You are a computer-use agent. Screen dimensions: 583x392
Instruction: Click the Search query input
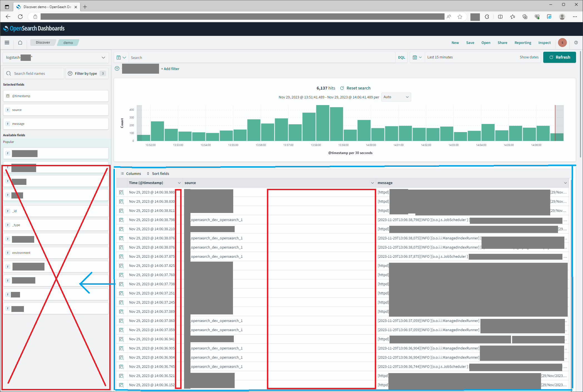pos(261,58)
